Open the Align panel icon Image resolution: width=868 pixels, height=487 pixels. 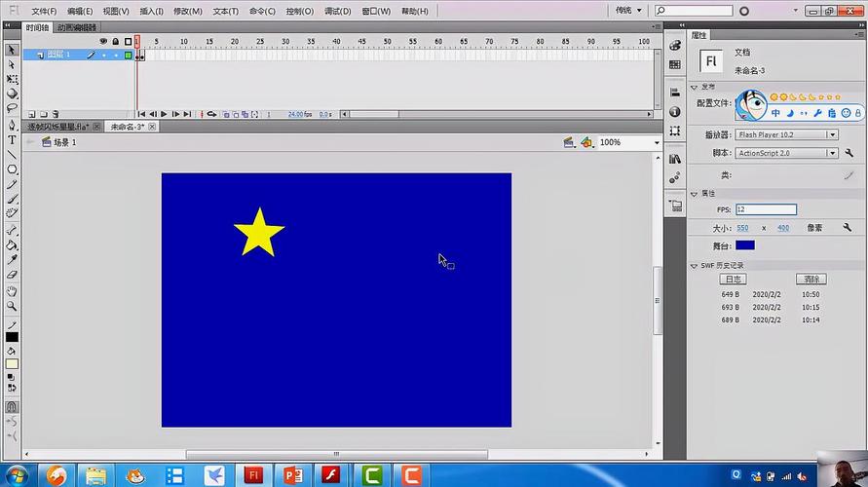tap(675, 93)
